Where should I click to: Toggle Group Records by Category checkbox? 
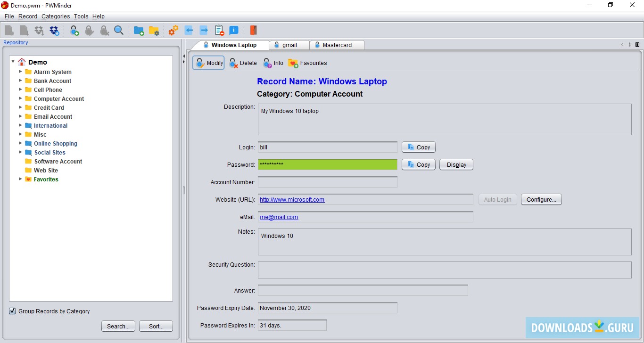tap(12, 311)
